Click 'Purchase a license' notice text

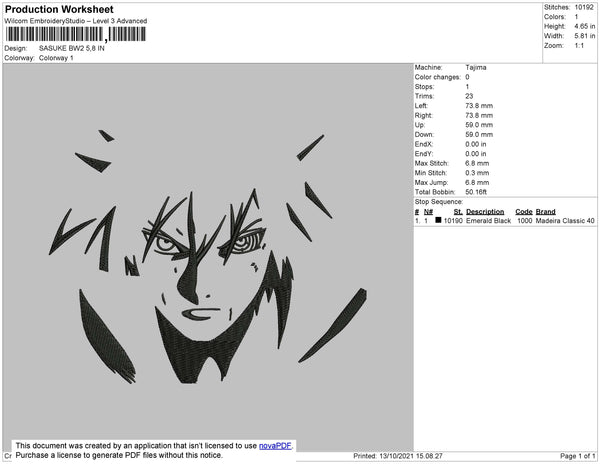pyautogui.click(x=119, y=455)
